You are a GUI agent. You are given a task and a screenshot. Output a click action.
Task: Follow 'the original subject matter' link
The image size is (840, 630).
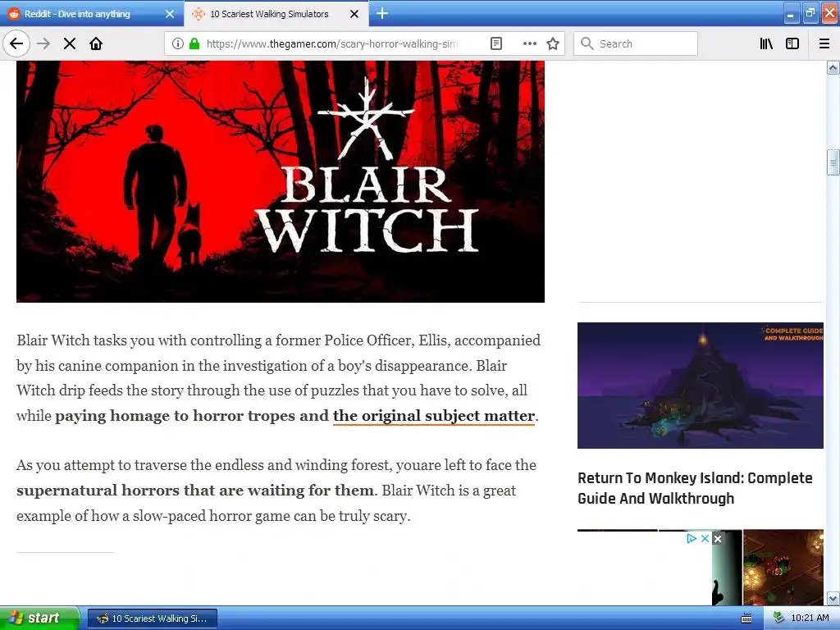(x=434, y=416)
